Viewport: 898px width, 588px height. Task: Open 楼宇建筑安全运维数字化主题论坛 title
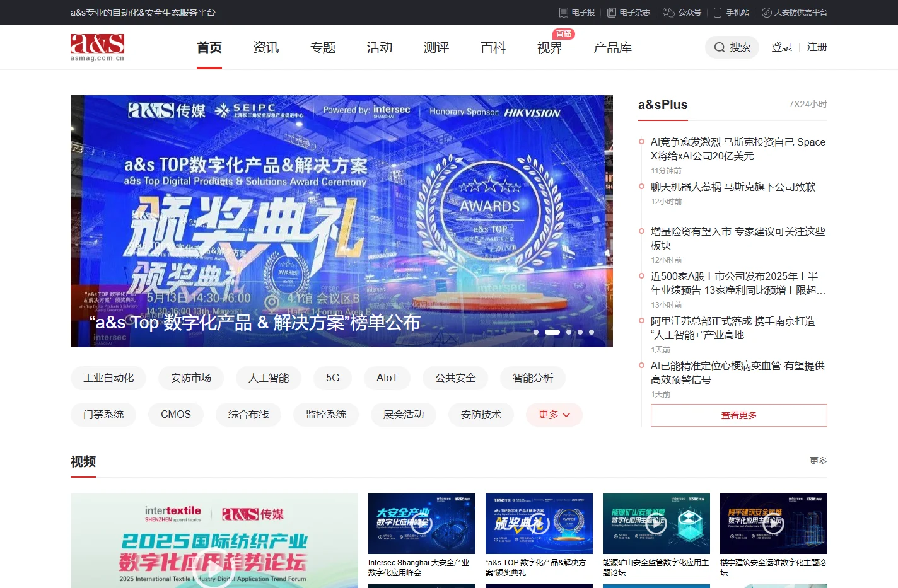(773, 568)
